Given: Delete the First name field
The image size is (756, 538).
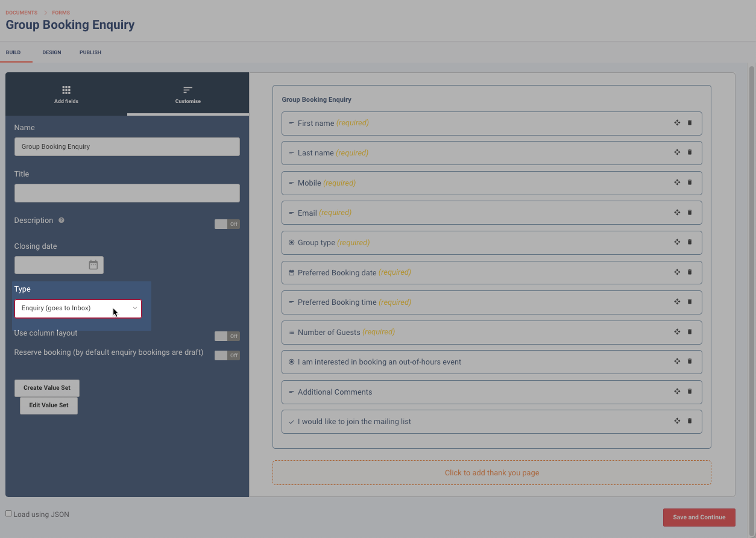Looking at the screenshot, I should pos(690,123).
